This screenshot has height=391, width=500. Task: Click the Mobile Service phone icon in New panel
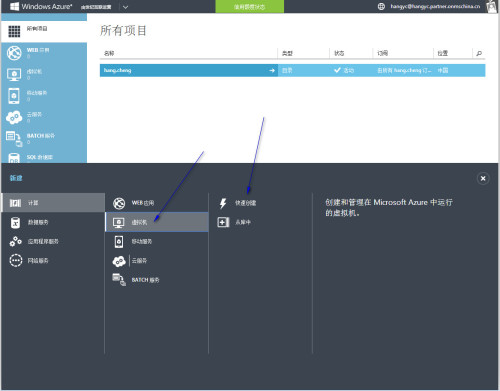point(119,242)
